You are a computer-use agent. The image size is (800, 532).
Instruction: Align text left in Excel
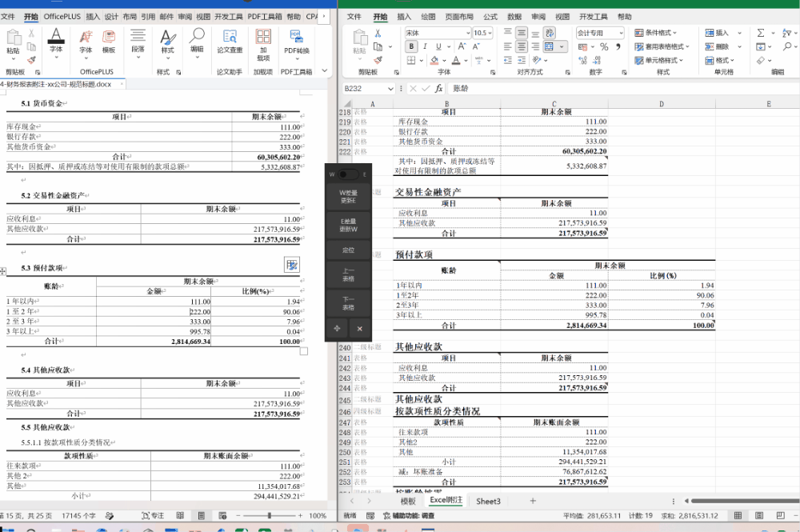508,46
